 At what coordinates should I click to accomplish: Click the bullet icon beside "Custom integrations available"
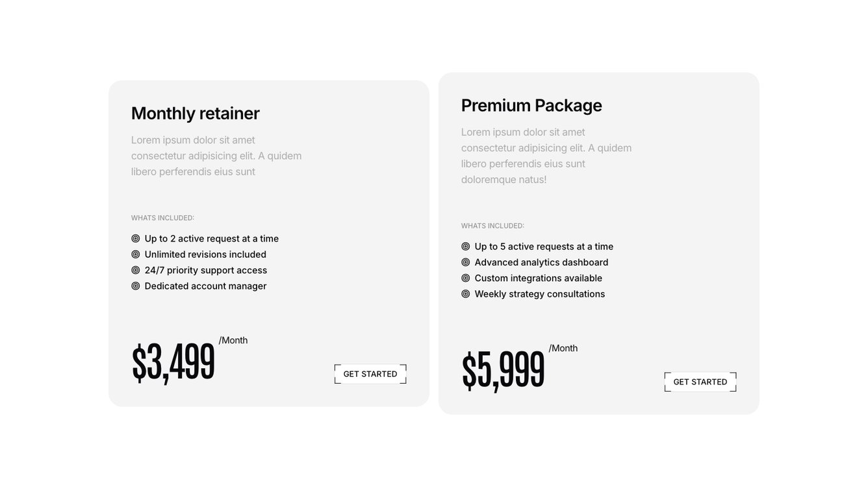point(466,278)
